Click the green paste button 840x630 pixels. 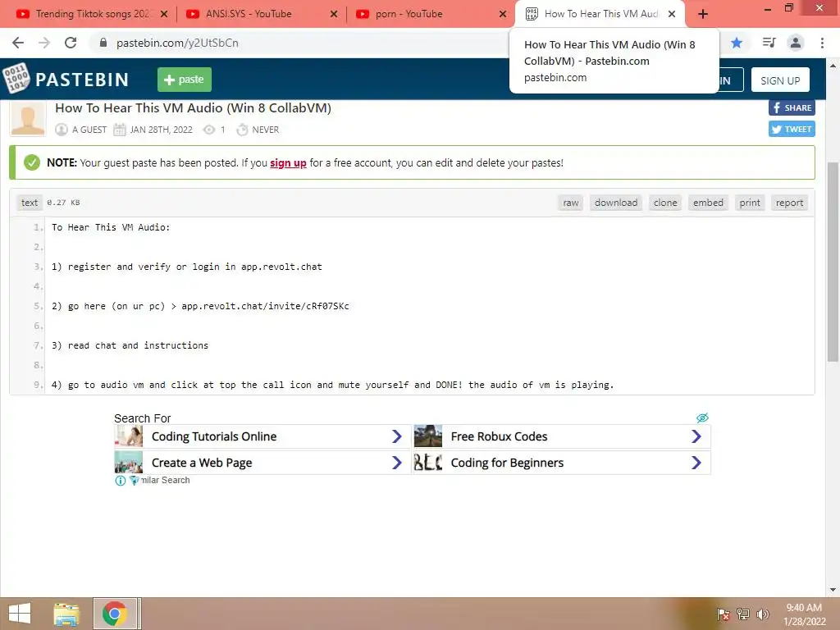(185, 80)
